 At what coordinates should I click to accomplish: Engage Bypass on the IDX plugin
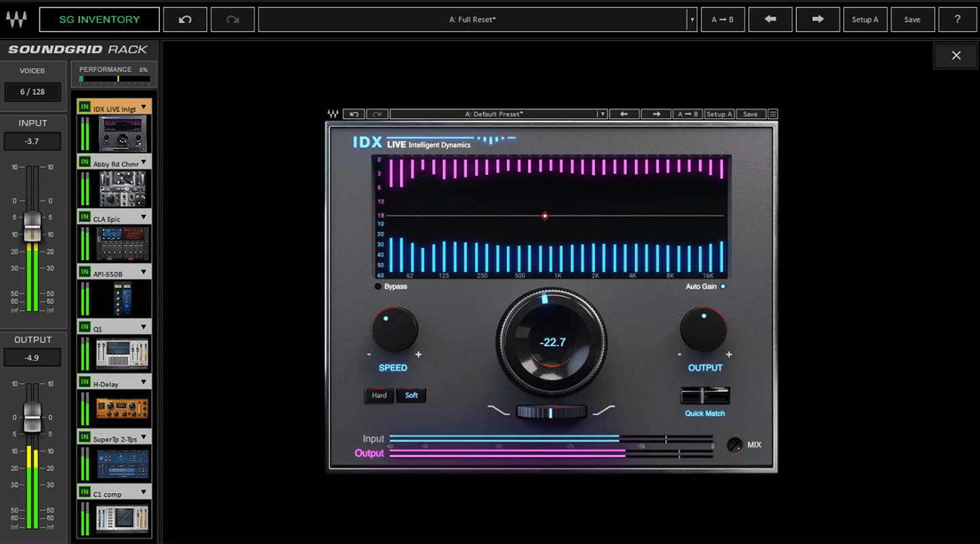click(x=378, y=286)
